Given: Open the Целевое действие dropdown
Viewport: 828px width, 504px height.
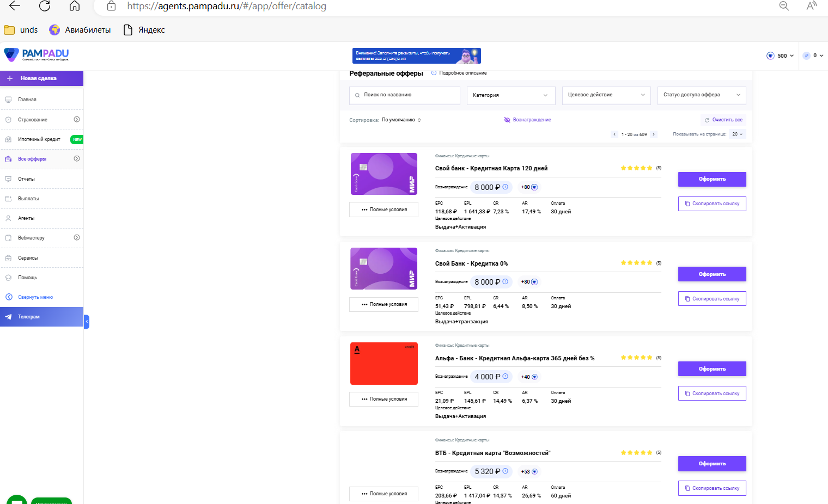Looking at the screenshot, I should tap(606, 95).
